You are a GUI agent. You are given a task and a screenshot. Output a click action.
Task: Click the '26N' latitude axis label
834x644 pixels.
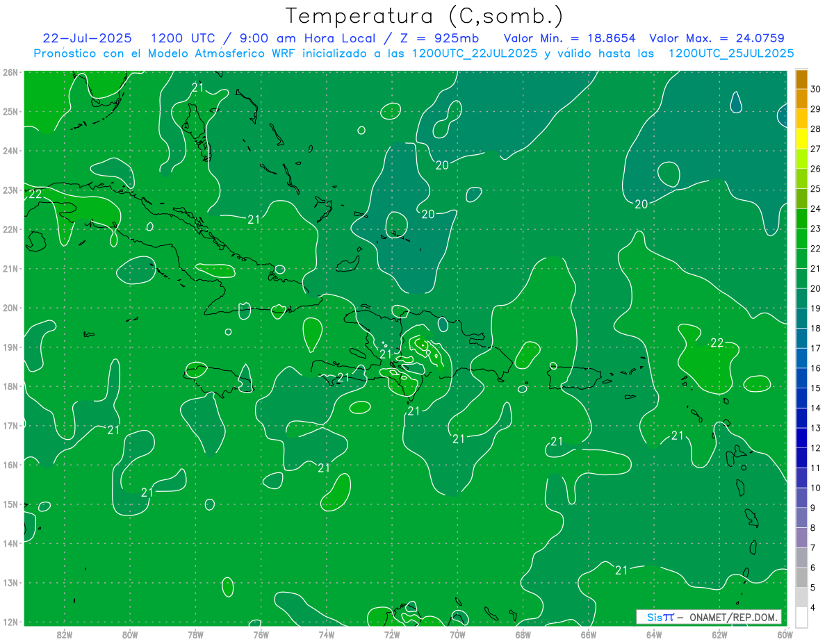[x=10, y=72]
